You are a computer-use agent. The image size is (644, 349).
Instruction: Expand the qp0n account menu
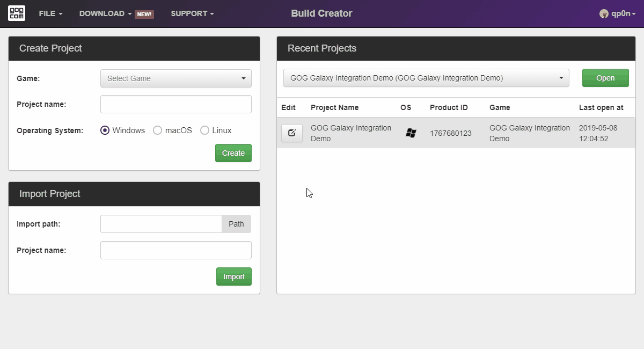click(x=618, y=14)
